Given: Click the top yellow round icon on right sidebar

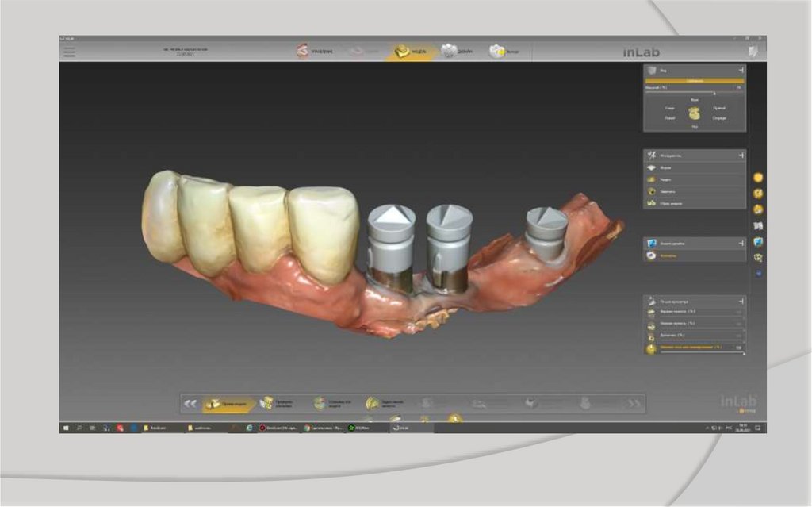Looking at the screenshot, I should [758, 178].
